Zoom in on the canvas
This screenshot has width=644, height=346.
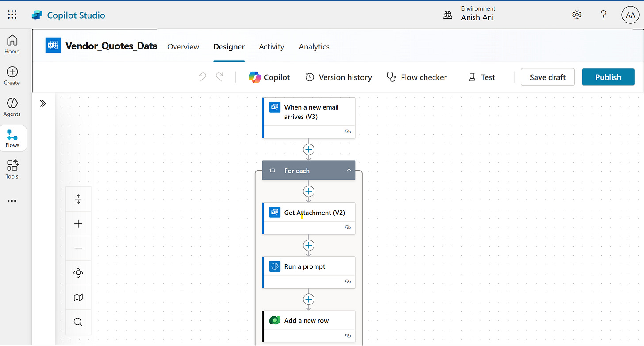click(78, 224)
